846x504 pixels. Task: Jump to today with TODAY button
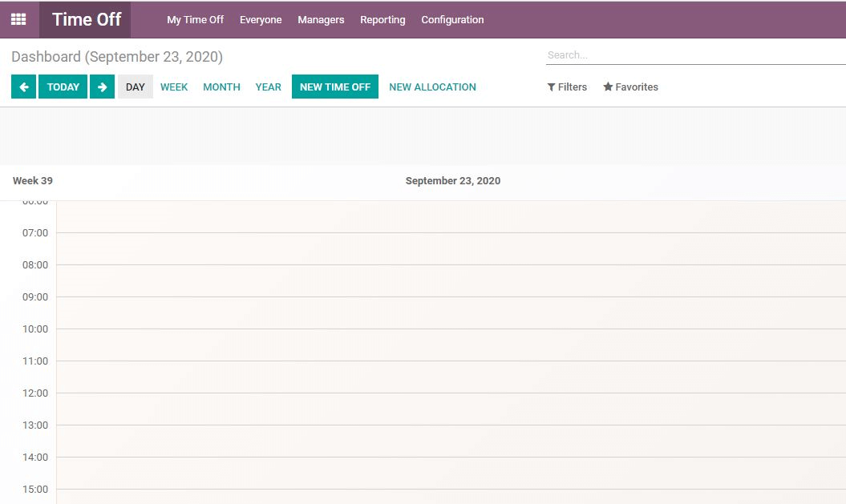coord(63,87)
